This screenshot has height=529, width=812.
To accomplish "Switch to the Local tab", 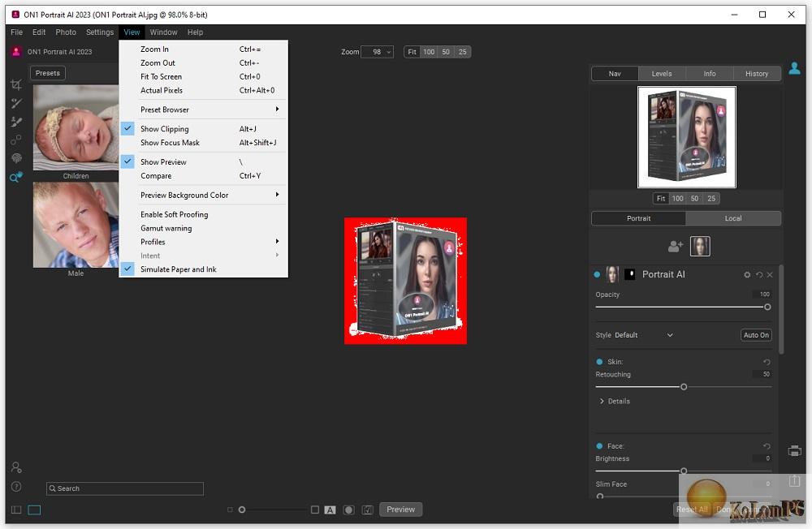I will click(733, 218).
